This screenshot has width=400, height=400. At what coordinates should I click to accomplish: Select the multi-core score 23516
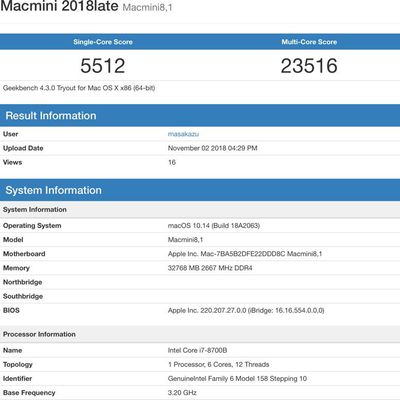[x=309, y=66]
